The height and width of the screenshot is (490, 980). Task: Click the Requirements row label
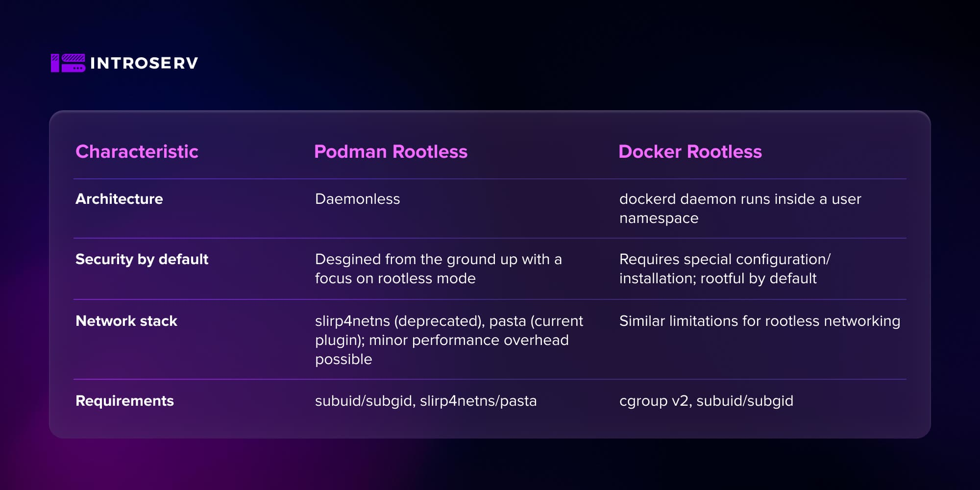[x=124, y=401]
